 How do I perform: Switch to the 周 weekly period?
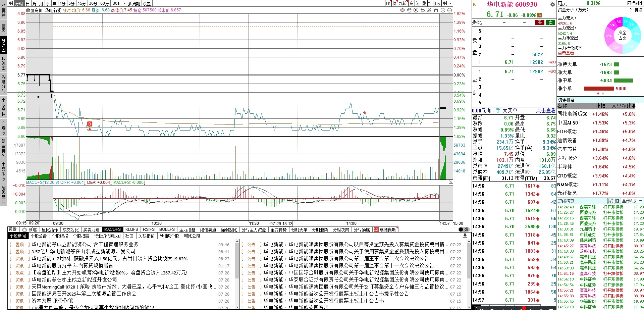(34, 3)
